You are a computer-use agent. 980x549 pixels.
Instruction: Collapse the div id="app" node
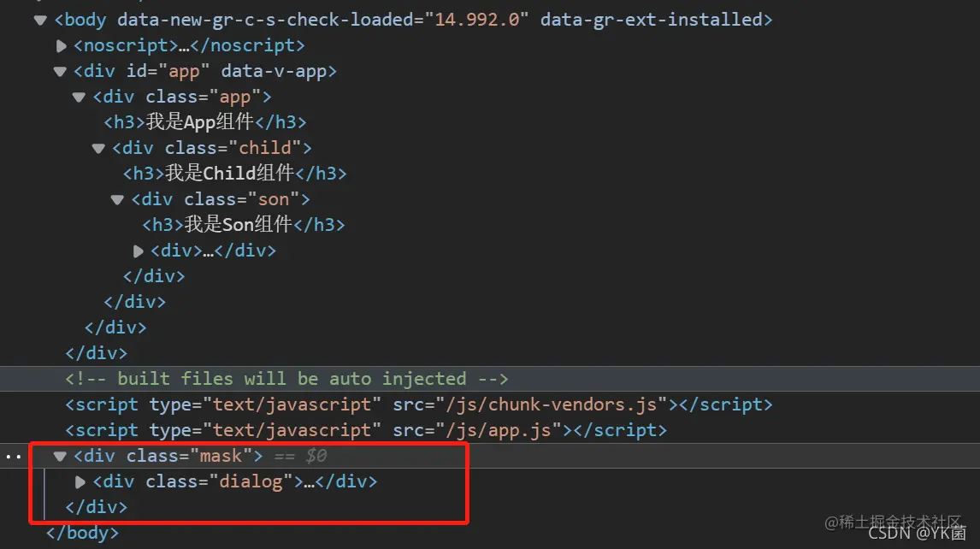point(60,71)
